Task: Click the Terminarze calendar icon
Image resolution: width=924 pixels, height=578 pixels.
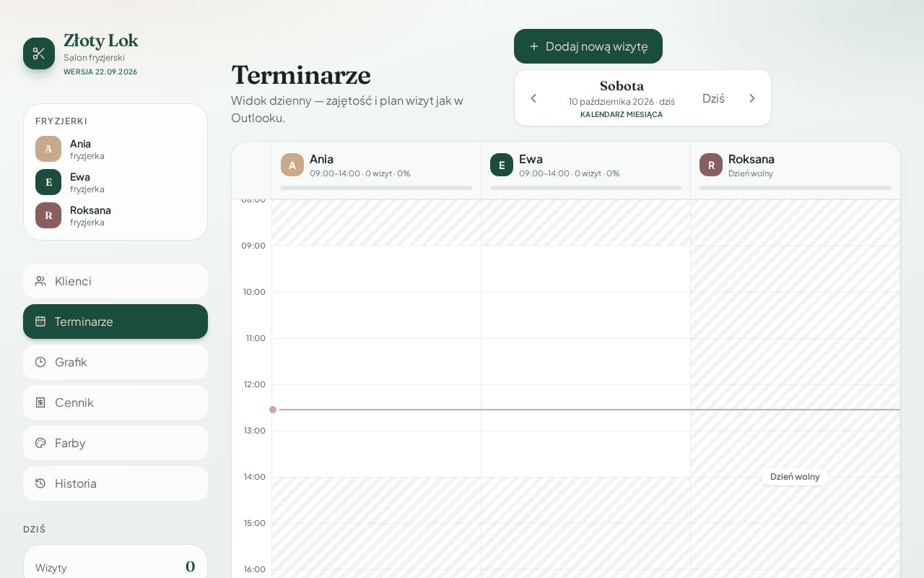Action: pos(40,322)
